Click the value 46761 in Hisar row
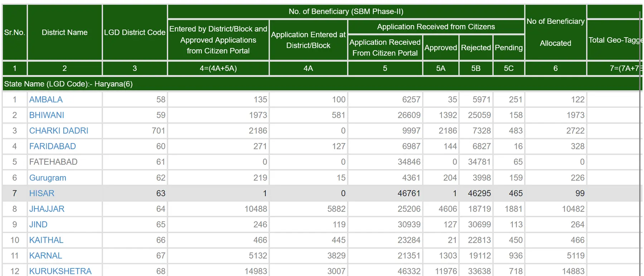The width and height of the screenshot is (644, 276). pyautogui.click(x=409, y=193)
